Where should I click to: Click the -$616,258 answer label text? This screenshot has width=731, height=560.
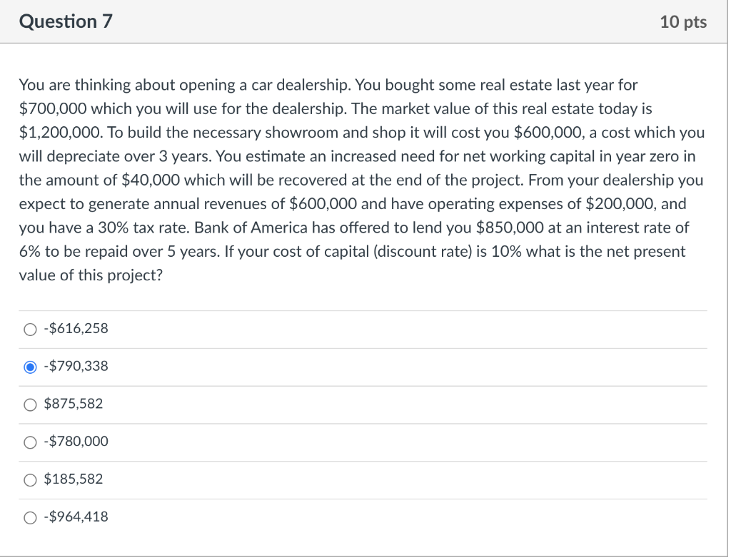(75, 329)
